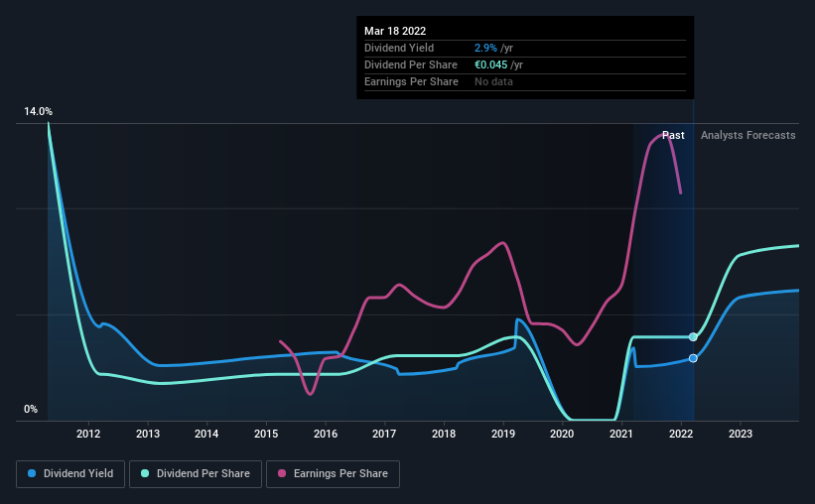Click the Analysts Forecasts label
The width and height of the screenshot is (815, 504).
[747, 135]
